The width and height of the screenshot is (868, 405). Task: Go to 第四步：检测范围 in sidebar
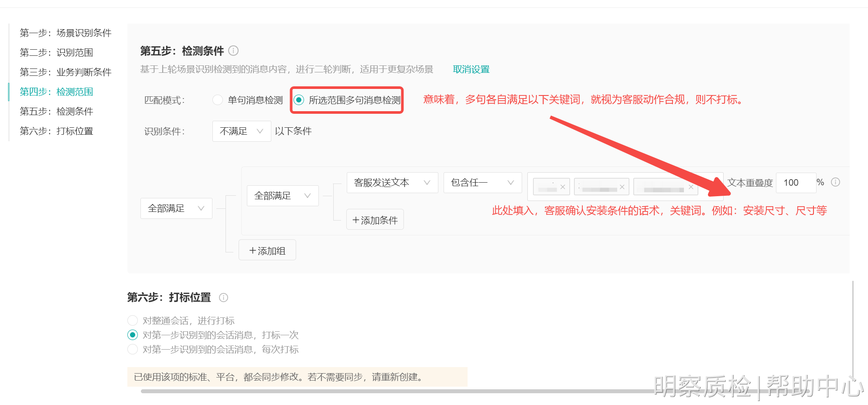pyautogui.click(x=56, y=92)
